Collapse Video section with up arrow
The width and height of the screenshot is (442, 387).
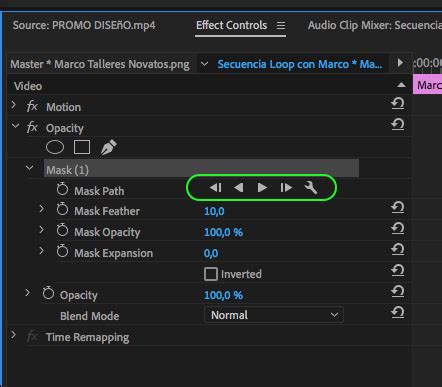401,85
